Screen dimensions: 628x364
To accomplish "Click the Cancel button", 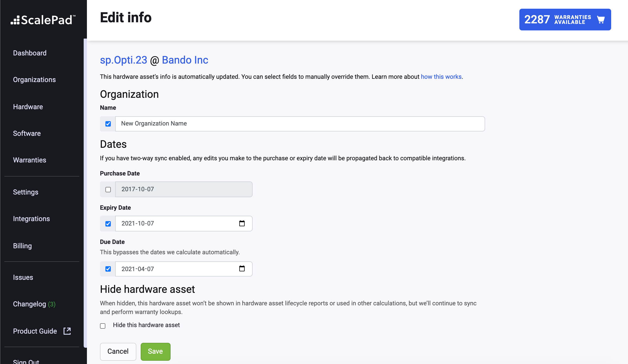I will click(118, 352).
